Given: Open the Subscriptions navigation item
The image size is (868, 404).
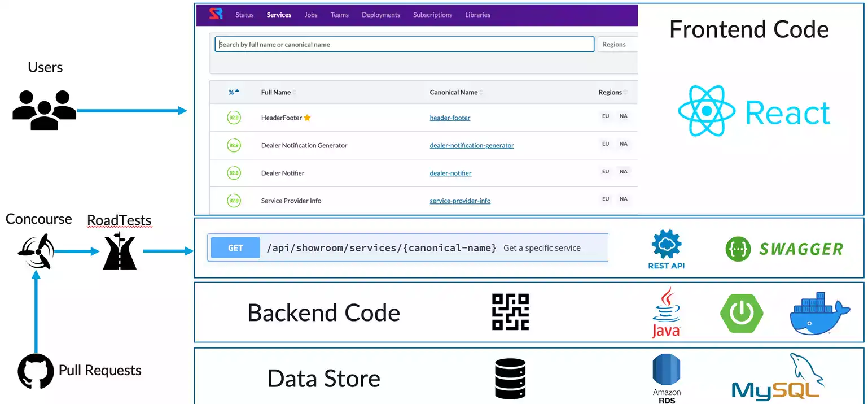Looking at the screenshot, I should pos(432,15).
